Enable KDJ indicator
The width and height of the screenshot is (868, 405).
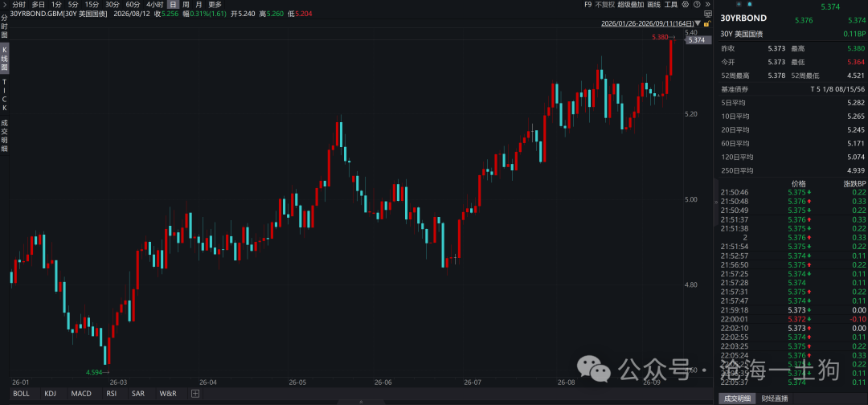pyautogui.click(x=51, y=394)
